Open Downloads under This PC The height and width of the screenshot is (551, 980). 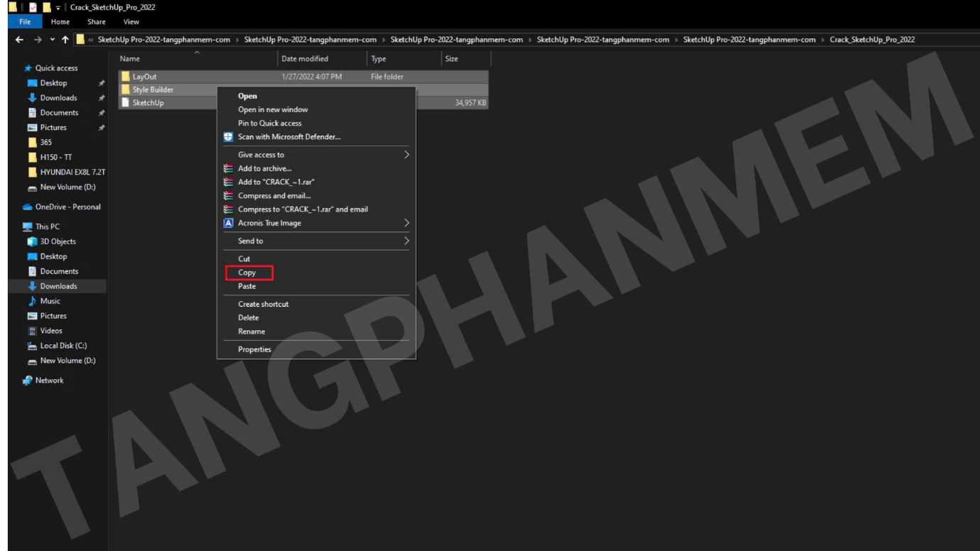[59, 287]
